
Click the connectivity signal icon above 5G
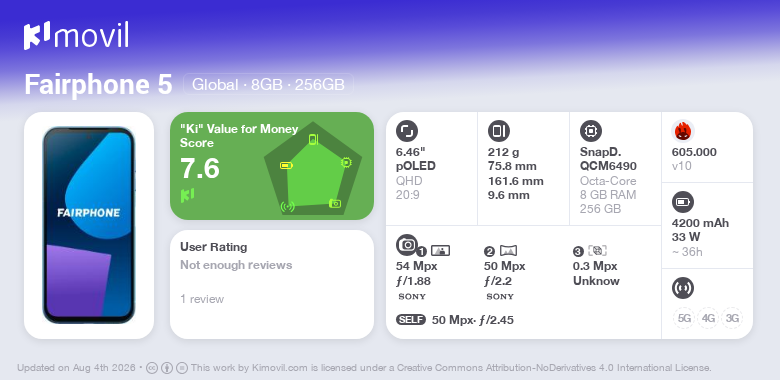[x=683, y=288]
